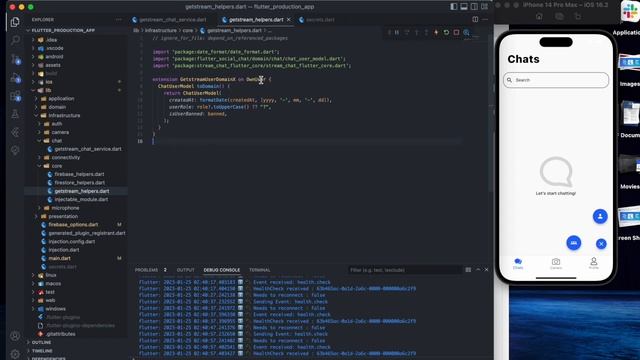Maximize the panel with the chevron
Viewport: 640px width, 360px height.
click(x=478, y=270)
